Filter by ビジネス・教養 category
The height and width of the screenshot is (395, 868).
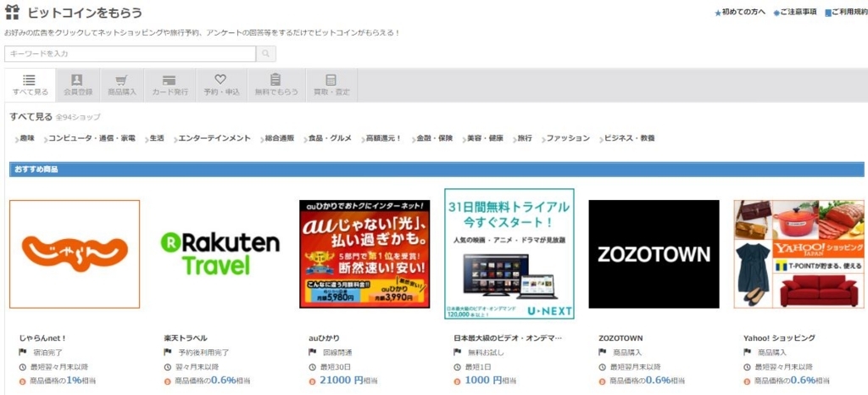pos(630,138)
